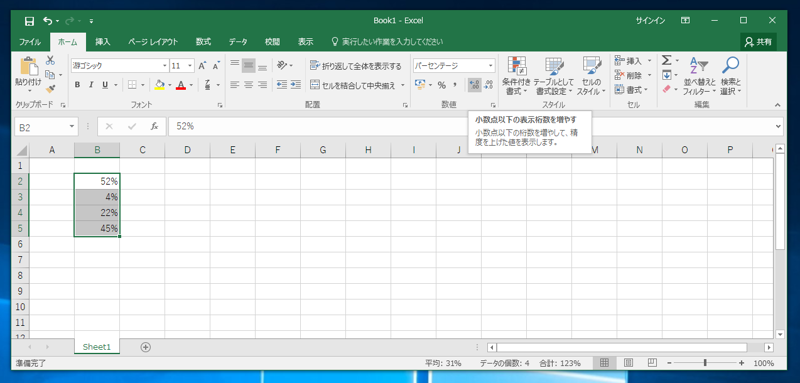The width and height of the screenshot is (800, 383).
Task: Switch to Page Break Preview in status bar
Action: 652,363
